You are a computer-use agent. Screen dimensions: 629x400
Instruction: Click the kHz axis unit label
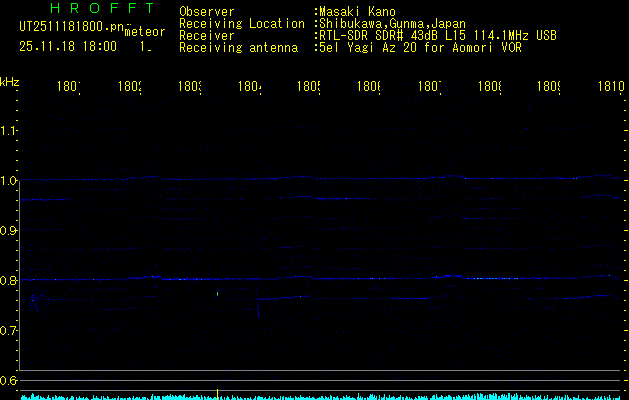[10, 81]
